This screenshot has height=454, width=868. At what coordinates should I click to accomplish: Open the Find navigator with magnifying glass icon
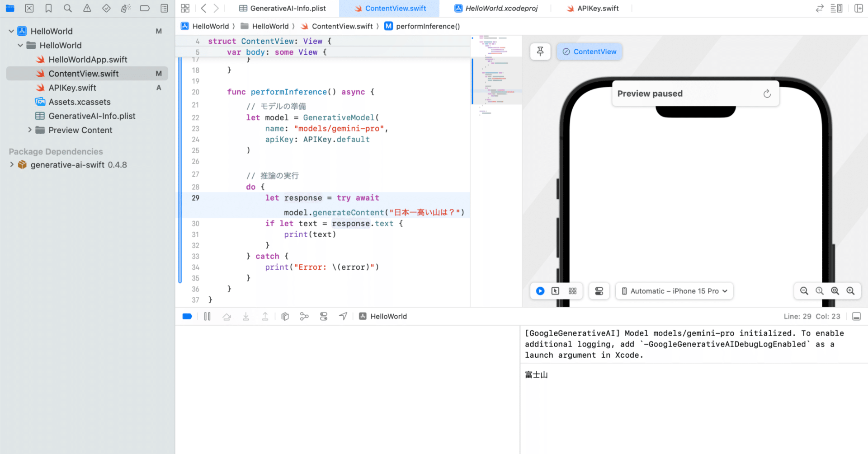coord(68,8)
